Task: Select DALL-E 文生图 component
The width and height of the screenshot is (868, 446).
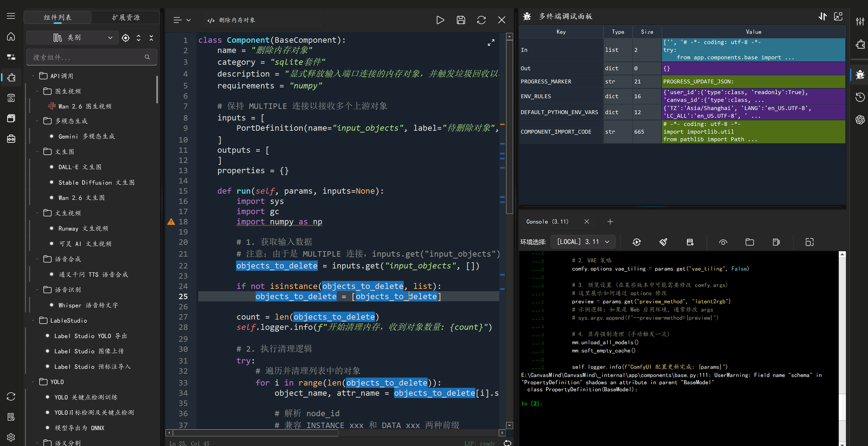Action: (80, 167)
